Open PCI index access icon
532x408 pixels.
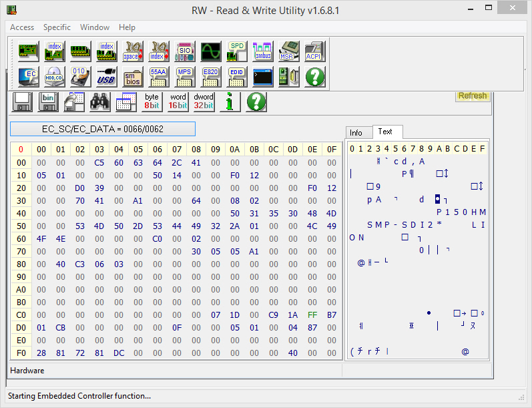(55, 51)
